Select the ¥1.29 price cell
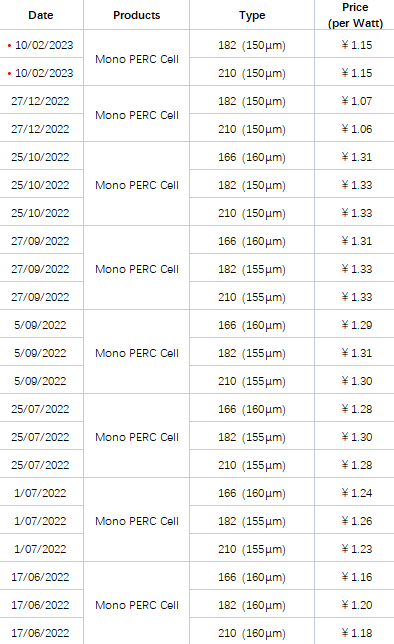The image size is (394, 644). tap(357, 325)
